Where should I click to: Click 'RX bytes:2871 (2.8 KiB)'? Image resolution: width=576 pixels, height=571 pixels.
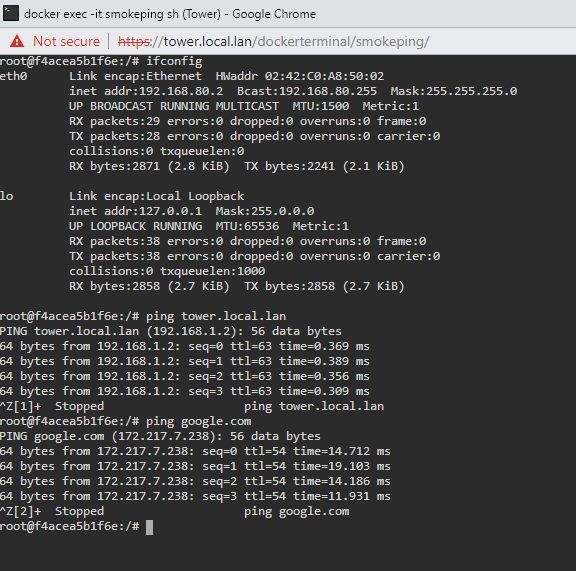tap(149, 166)
